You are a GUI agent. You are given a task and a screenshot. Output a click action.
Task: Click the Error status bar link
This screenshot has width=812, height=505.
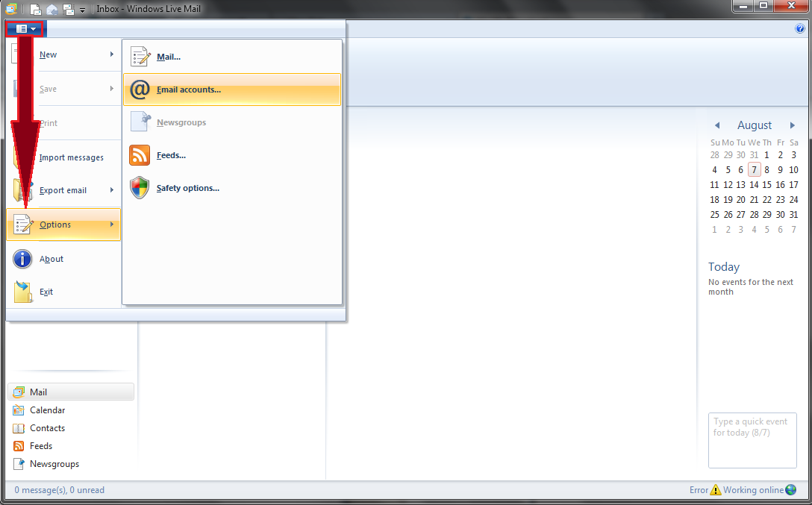(699, 490)
